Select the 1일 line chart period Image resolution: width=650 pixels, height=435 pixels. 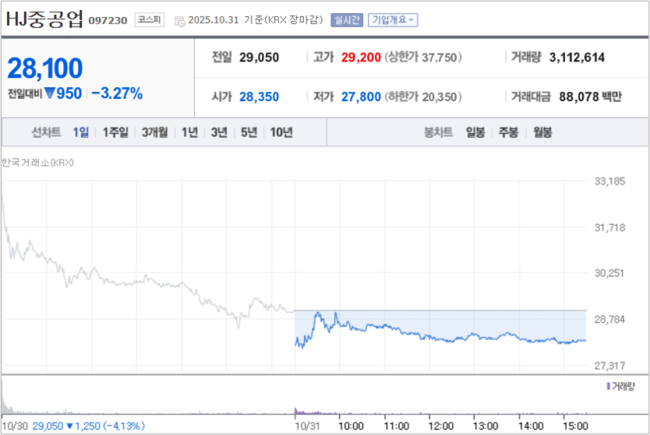point(81,132)
